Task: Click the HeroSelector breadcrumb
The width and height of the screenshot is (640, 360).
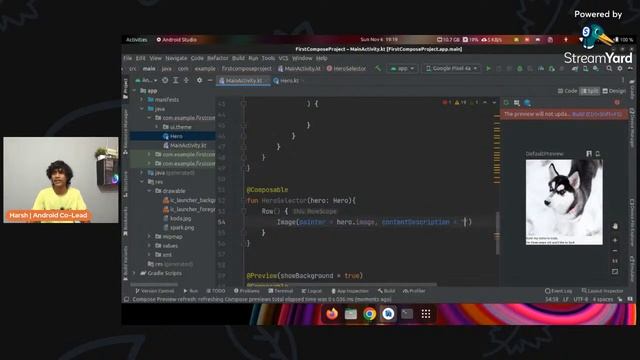Action: [347, 69]
